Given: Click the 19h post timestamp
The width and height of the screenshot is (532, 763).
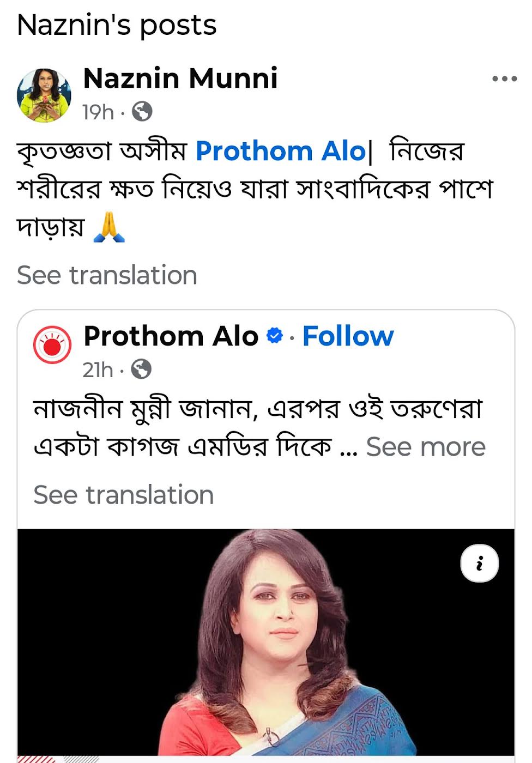Looking at the screenshot, I should tap(98, 112).
